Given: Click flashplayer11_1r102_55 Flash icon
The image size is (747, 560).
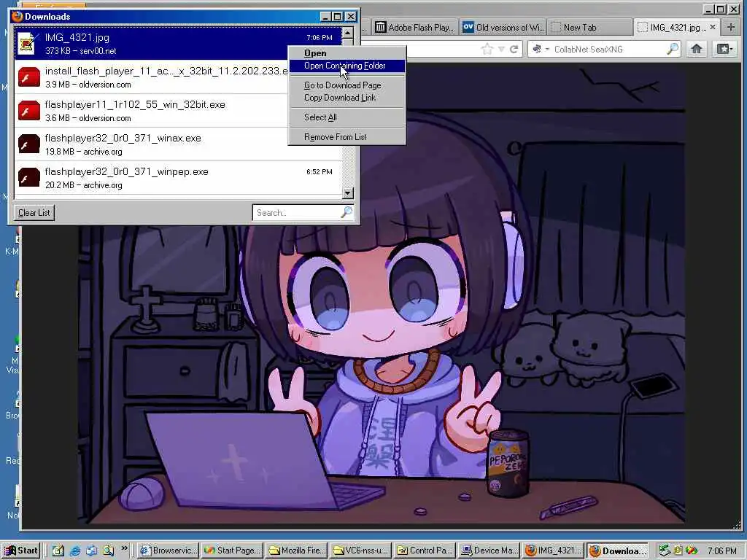Looking at the screenshot, I should click(x=28, y=111).
